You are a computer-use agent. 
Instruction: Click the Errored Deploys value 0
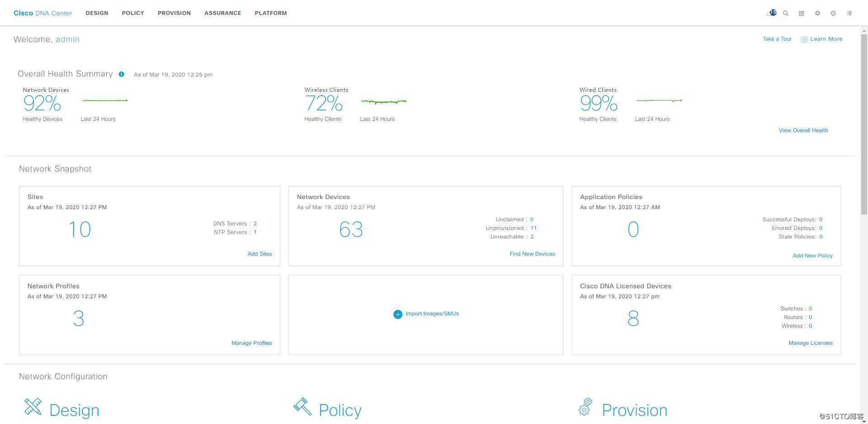click(x=821, y=228)
